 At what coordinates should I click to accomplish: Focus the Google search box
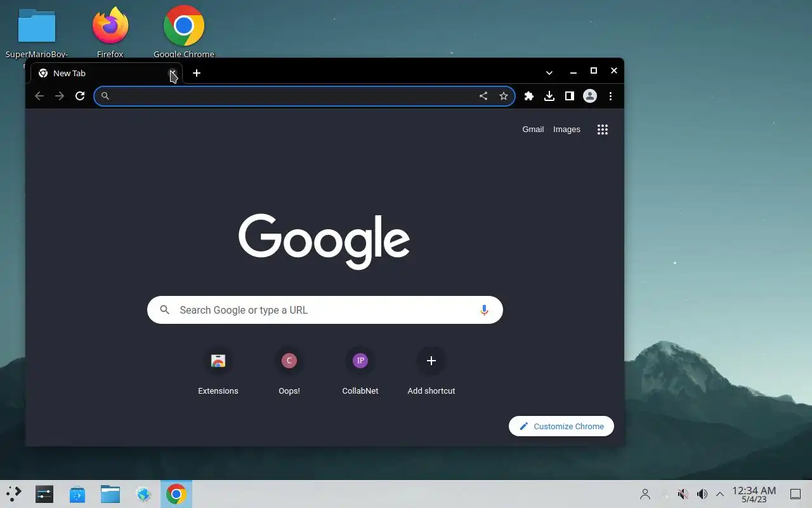pyautogui.click(x=325, y=310)
